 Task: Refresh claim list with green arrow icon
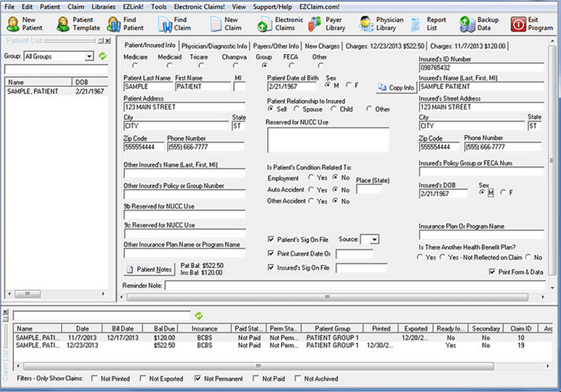pos(198,316)
